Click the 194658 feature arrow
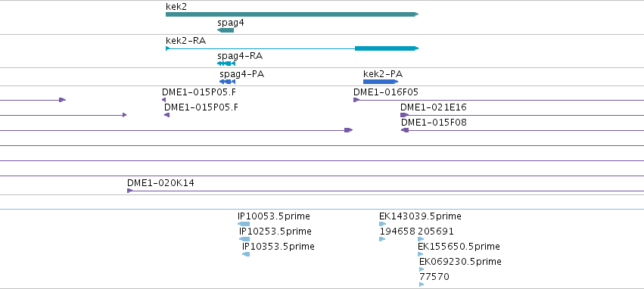644x289 pixels. pos(382,239)
